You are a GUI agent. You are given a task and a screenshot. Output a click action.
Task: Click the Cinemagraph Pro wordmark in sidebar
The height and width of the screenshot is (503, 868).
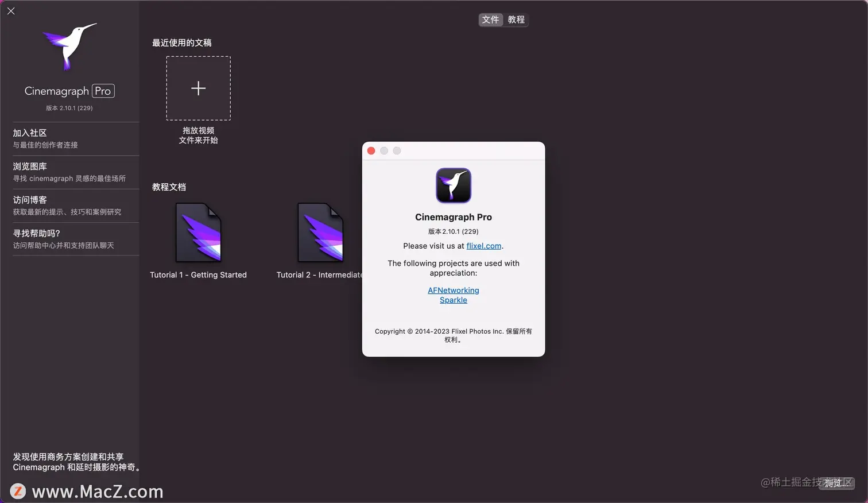[x=69, y=91]
